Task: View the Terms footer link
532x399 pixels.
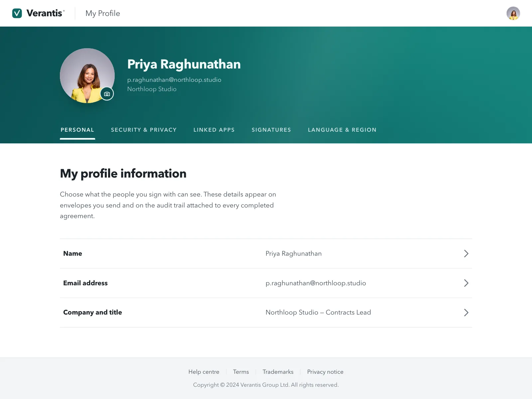Action: [241, 372]
